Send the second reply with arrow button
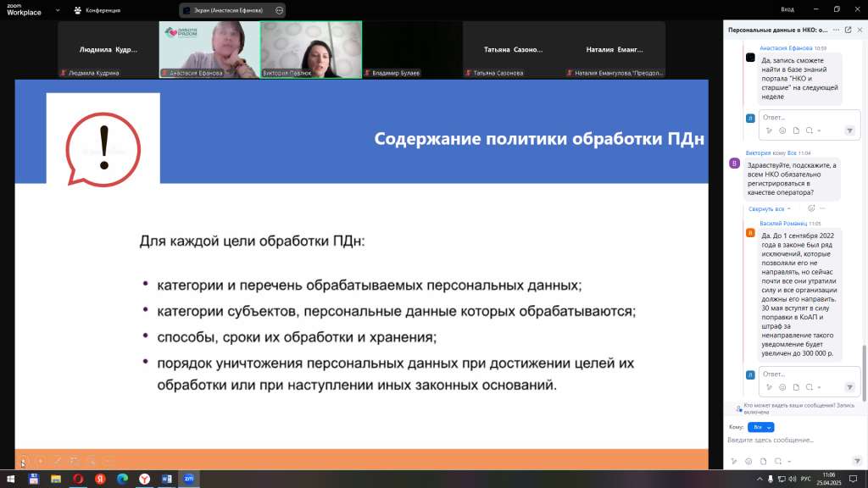868x488 pixels. (849, 387)
